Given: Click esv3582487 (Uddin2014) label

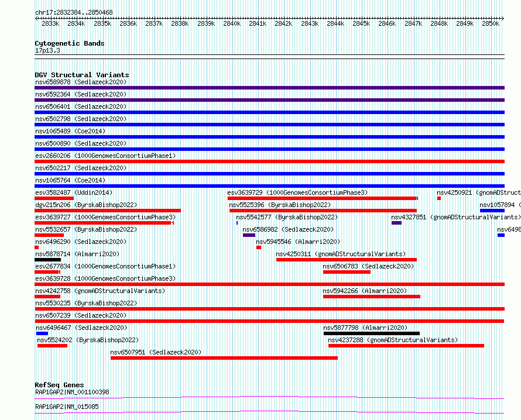Looking at the screenshot, I should pyautogui.click(x=74, y=192).
